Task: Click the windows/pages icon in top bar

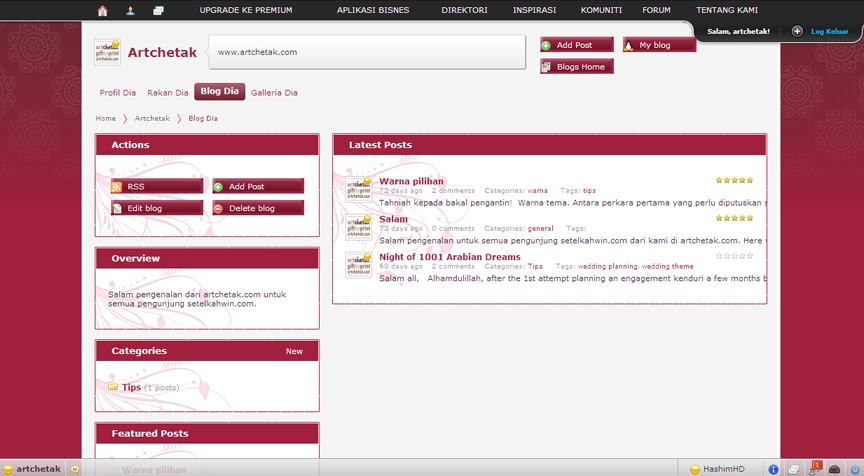Action: click(x=158, y=10)
